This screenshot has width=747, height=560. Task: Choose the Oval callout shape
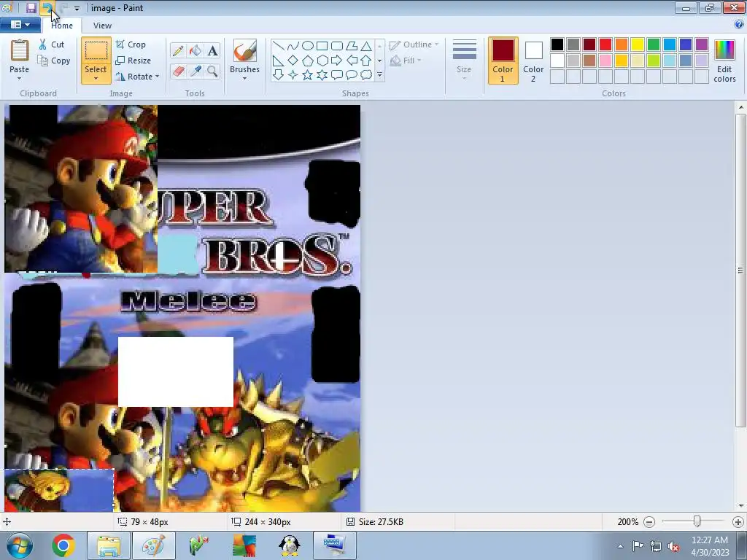click(x=352, y=75)
